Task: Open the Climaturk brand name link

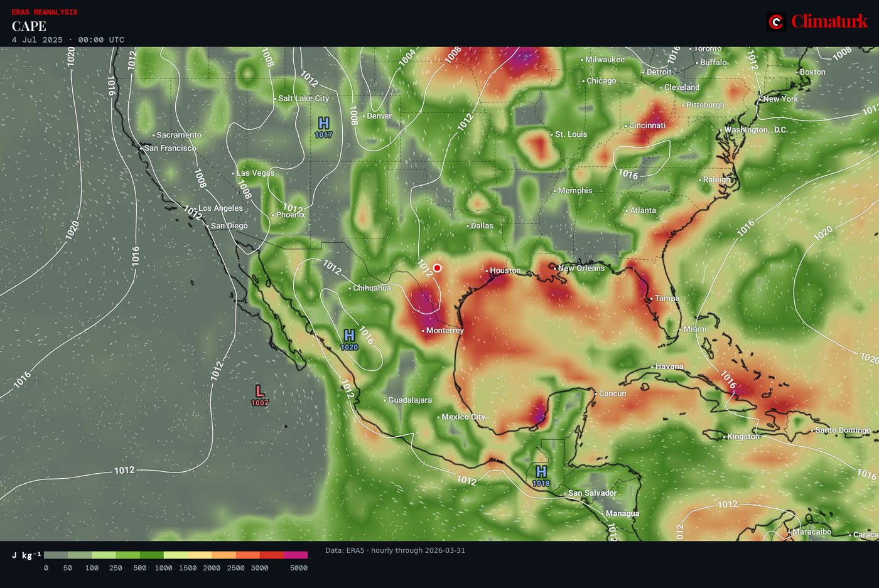Action: click(829, 21)
